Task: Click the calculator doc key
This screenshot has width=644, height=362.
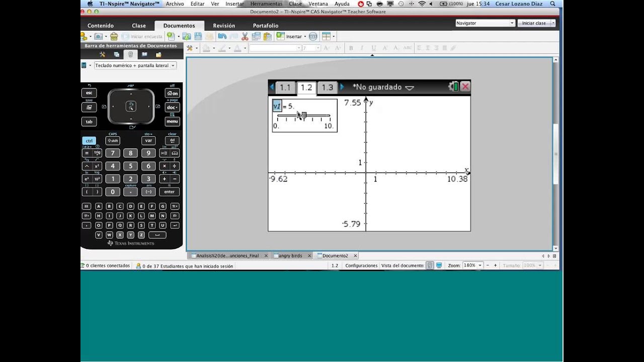Action: [173, 107]
